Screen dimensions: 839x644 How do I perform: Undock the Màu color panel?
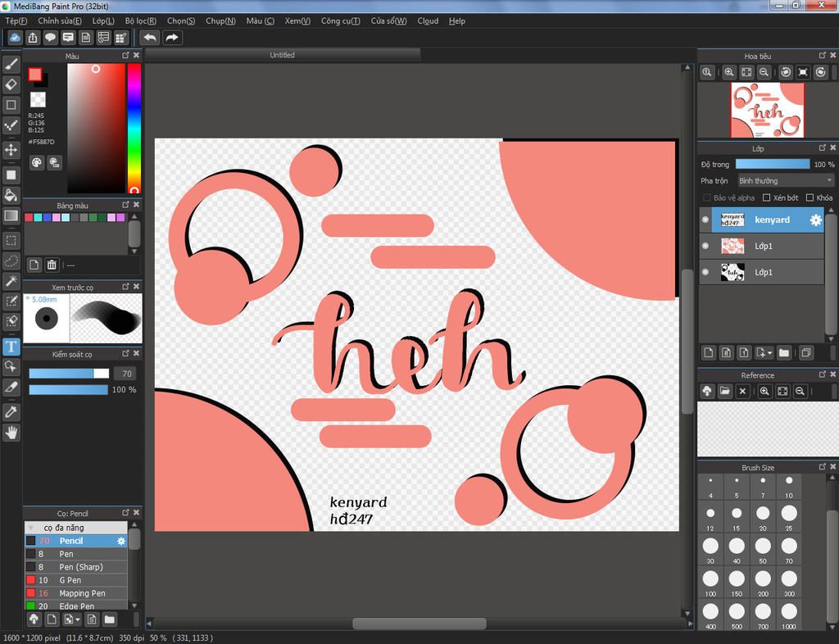[x=125, y=56]
